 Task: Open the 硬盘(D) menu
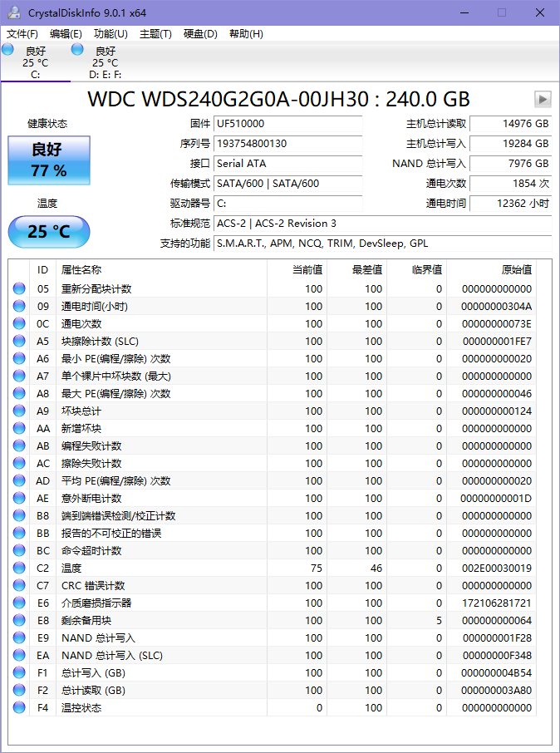(x=200, y=34)
